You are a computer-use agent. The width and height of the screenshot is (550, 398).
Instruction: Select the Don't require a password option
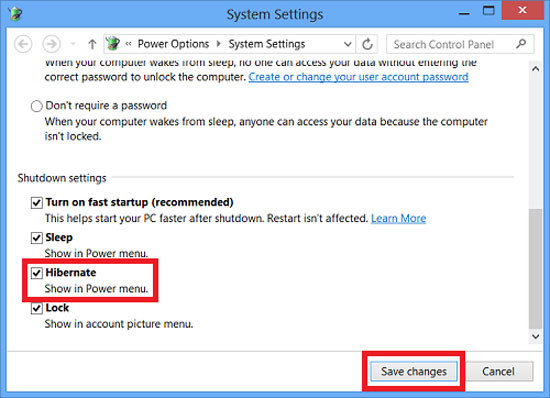[x=36, y=106]
